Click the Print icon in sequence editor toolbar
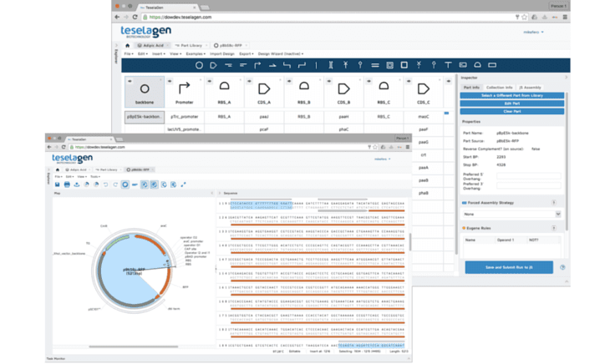The height and width of the screenshot is (364, 615). tap(67, 185)
